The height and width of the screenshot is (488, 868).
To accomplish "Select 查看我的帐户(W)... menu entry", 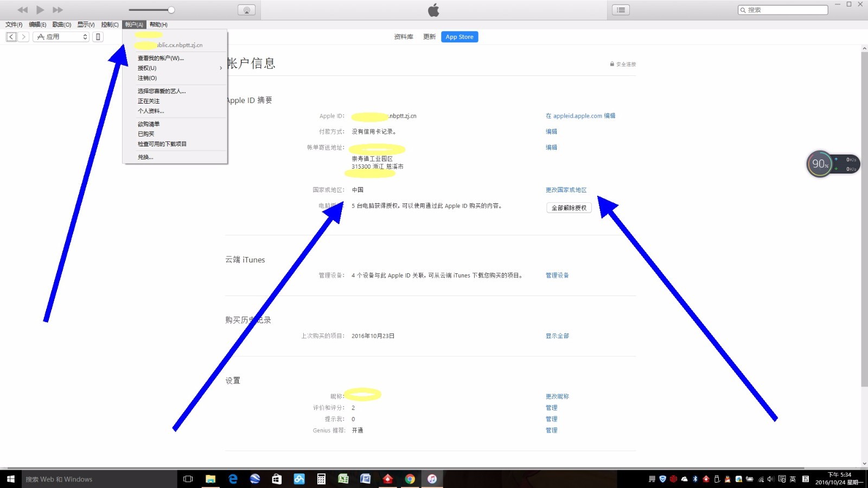I will pos(161,58).
